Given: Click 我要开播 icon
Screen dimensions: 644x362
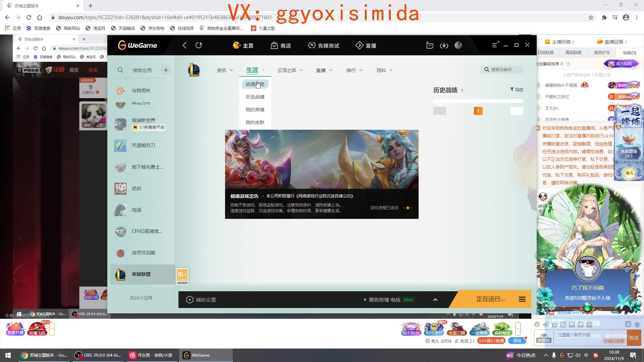Looking at the screenshot, I should [15, 329].
